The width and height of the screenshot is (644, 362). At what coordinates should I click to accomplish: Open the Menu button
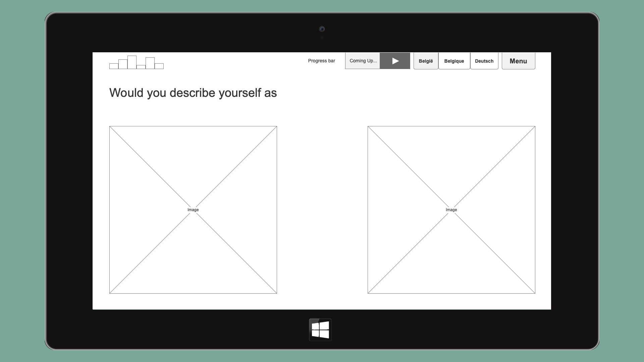(x=518, y=61)
